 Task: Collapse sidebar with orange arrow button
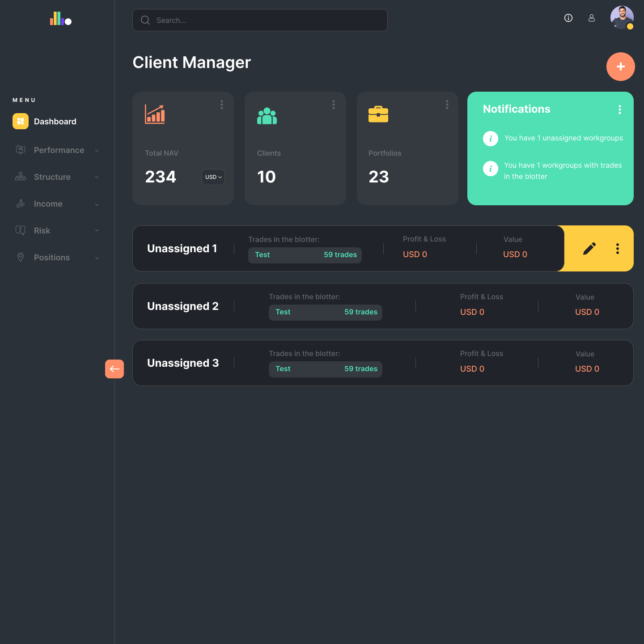(114, 369)
